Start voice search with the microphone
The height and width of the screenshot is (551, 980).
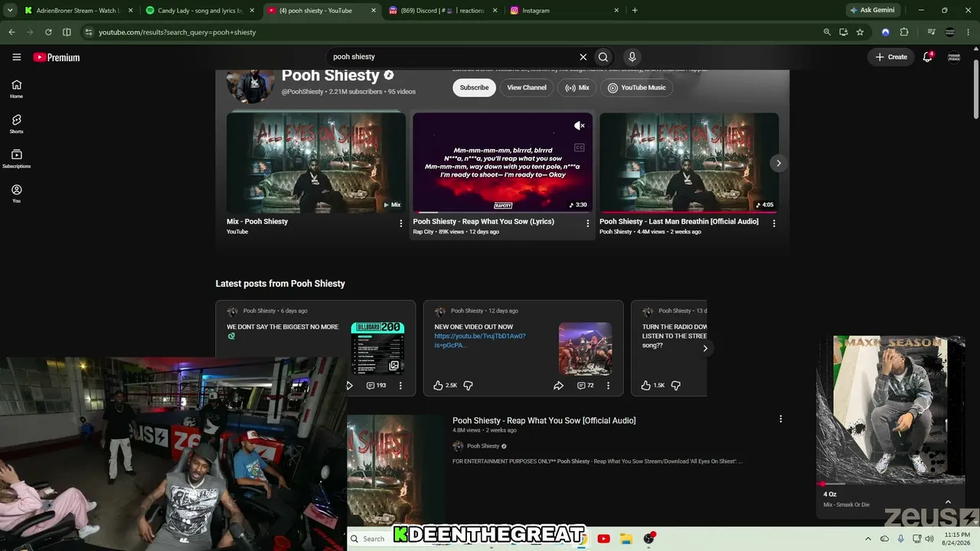632,57
